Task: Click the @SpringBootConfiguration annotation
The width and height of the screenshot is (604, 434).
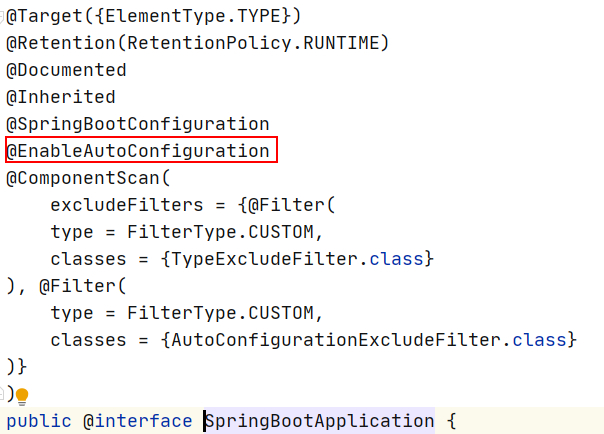Action: 138,125
